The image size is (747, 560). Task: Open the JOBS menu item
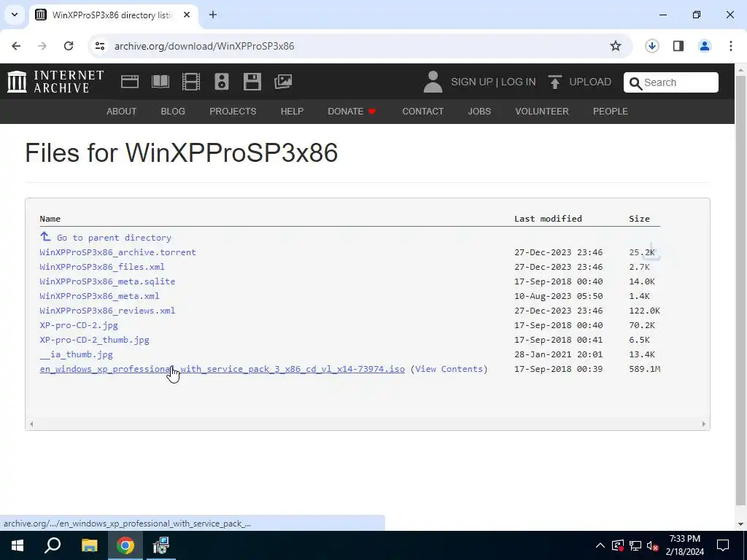(479, 112)
